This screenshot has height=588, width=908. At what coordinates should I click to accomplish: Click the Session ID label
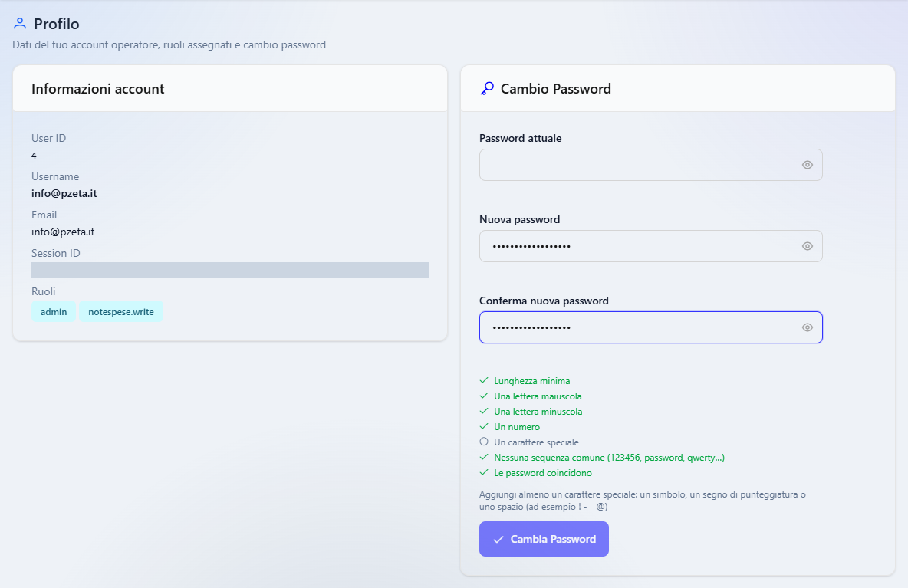pyautogui.click(x=55, y=253)
